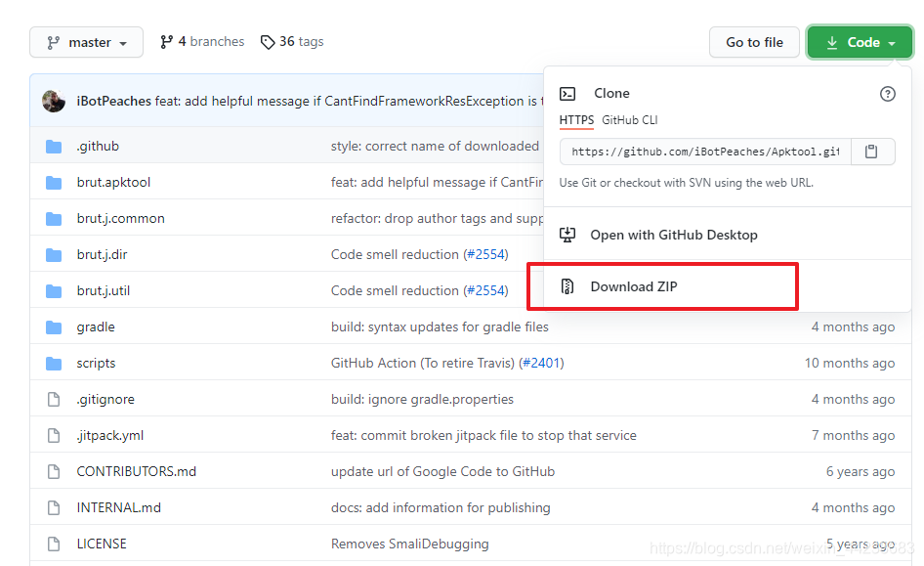The height and width of the screenshot is (566, 924).
Task: Click the INTERNAL.md file icon
Action: [54, 507]
